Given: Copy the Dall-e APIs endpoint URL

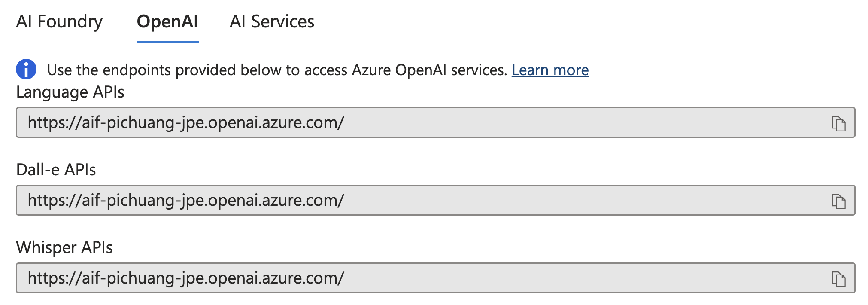Looking at the screenshot, I should pos(838,201).
